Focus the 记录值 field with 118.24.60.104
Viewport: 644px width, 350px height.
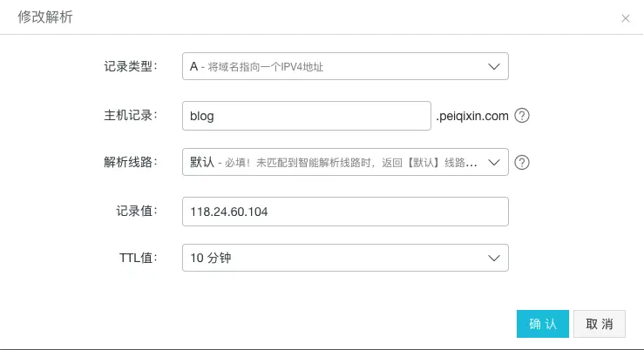[x=345, y=212]
